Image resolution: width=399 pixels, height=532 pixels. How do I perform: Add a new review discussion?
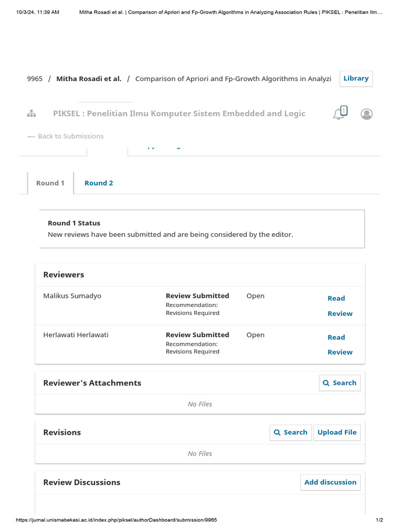point(330,482)
